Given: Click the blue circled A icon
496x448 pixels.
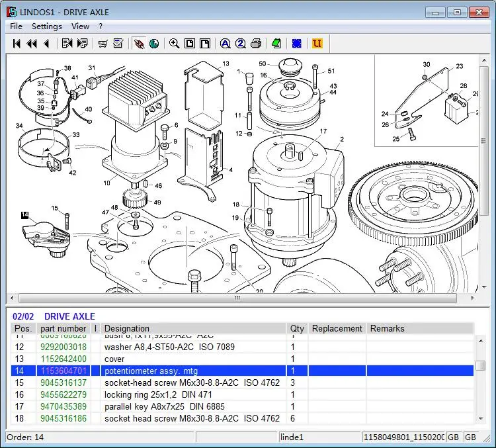Looking at the screenshot, I should click(226, 44).
